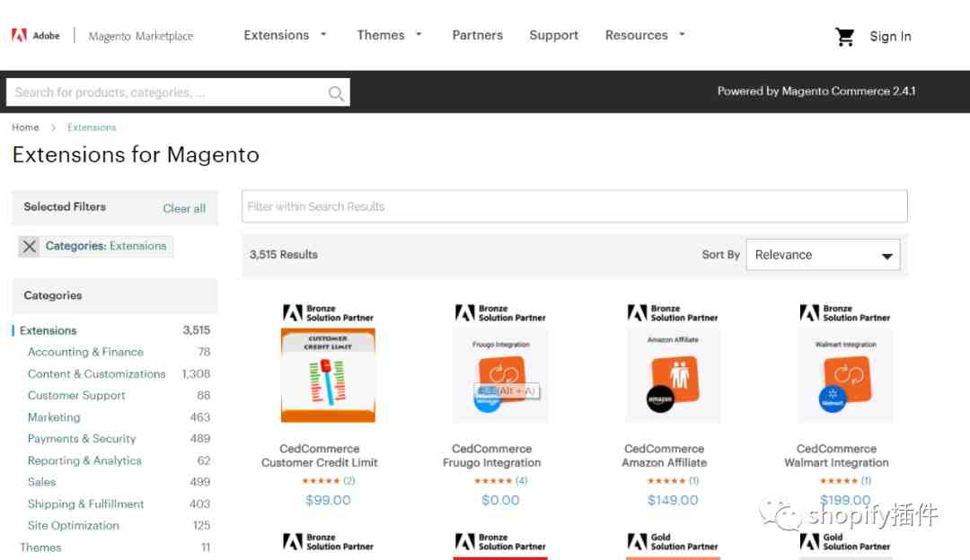Open Themes in top navigation
970x560 pixels.
[x=381, y=35]
